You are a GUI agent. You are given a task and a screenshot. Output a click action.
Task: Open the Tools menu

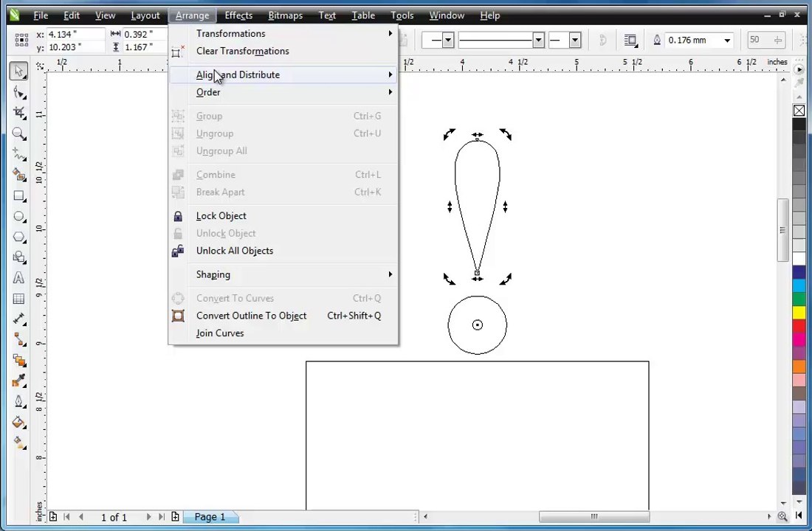pyautogui.click(x=402, y=15)
